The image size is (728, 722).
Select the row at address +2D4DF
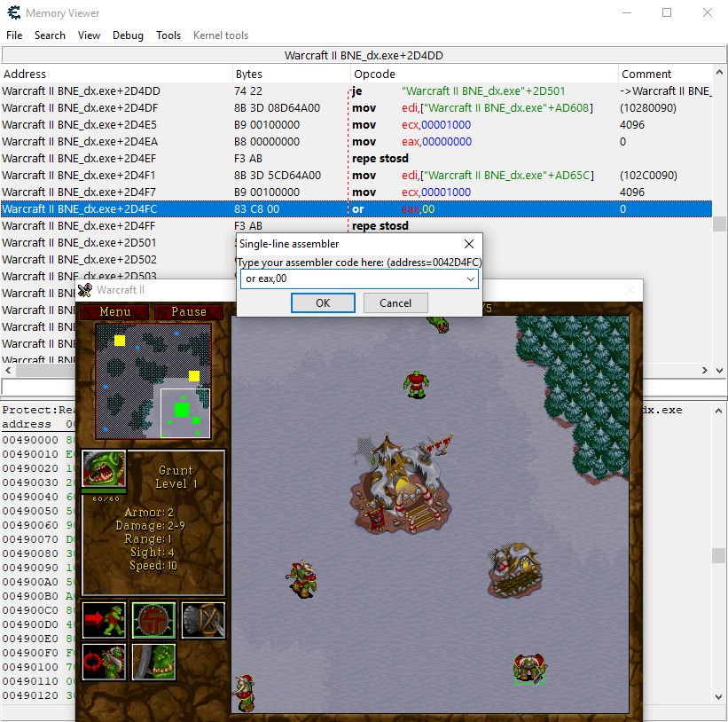tap(356, 107)
